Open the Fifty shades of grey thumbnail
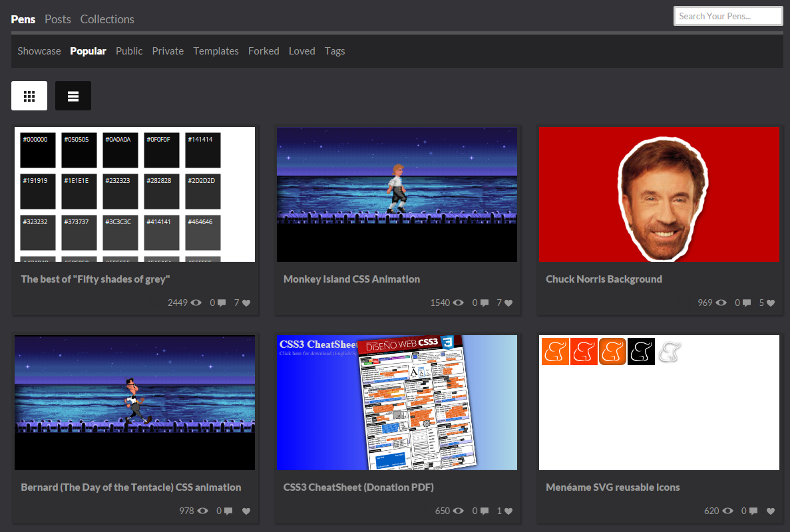 134,194
